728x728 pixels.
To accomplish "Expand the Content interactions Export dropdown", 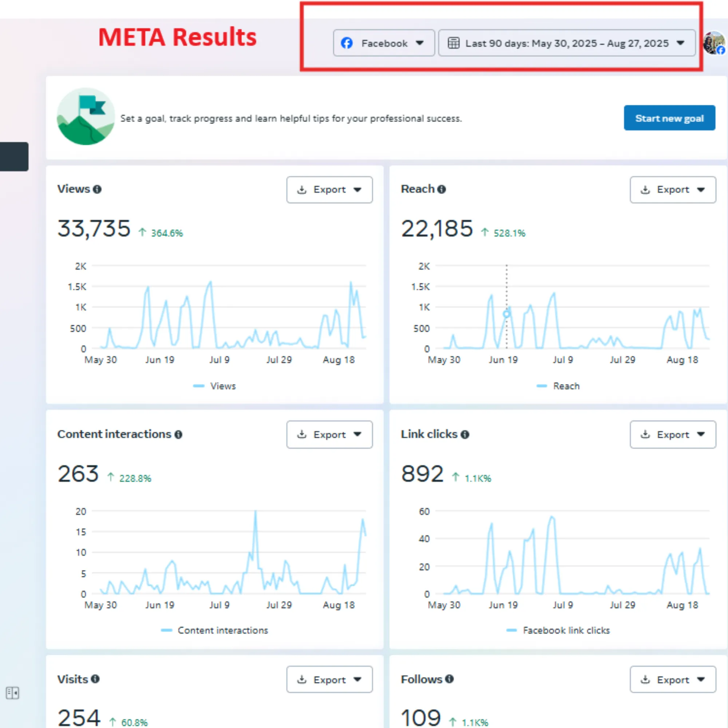I will (x=329, y=435).
